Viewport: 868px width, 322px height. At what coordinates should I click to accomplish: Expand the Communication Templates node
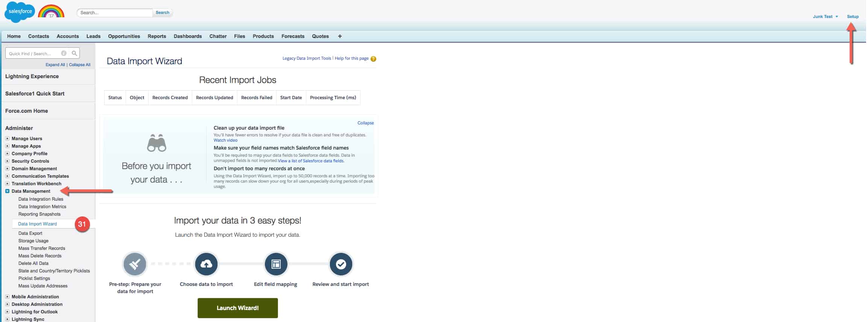pyautogui.click(x=7, y=176)
